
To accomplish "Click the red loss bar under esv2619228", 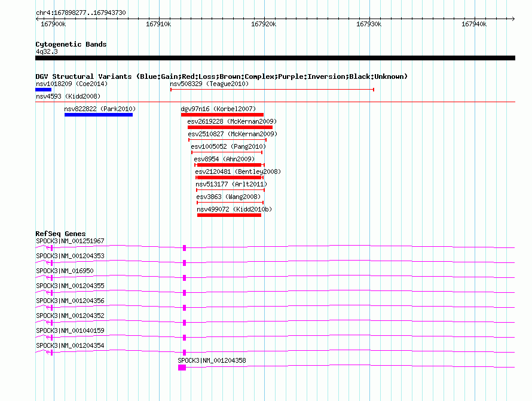I will (x=230, y=127).
